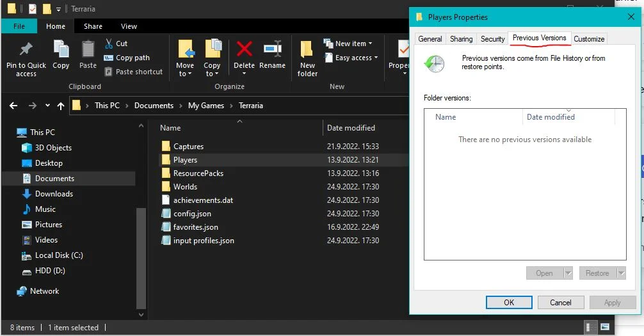Viewport: 644px width, 336px height.
Task: Switch to the View ribbon tab
Action: [129, 26]
